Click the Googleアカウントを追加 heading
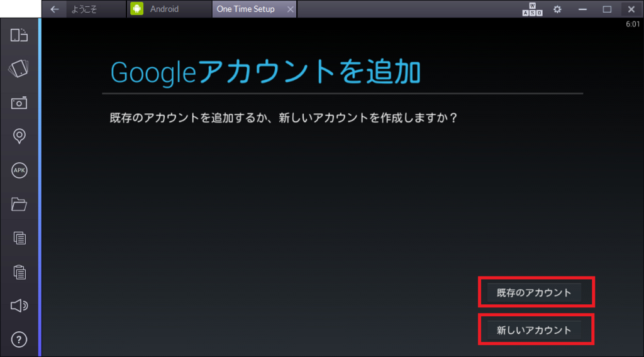This screenshot has width=644, height=357. click(x=266, y=72)
